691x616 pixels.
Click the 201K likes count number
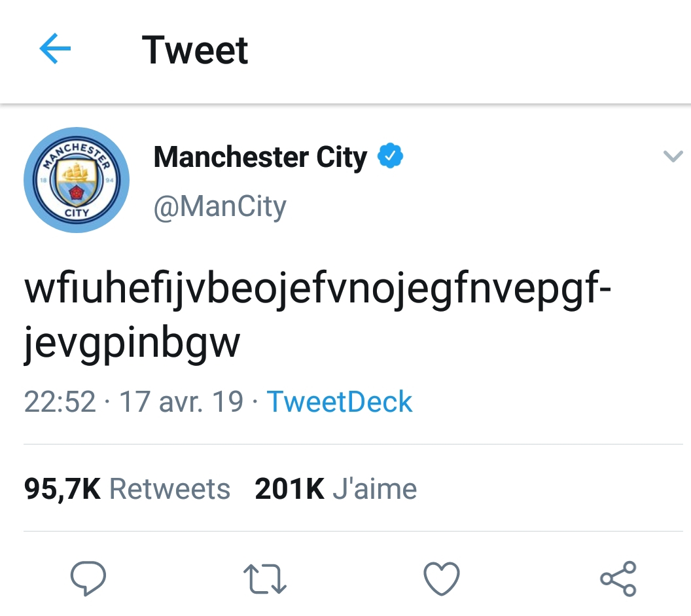[289, 489]
